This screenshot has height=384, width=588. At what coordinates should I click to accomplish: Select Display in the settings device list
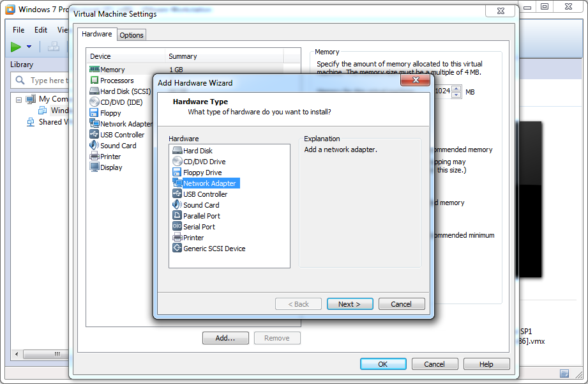pyautogui.click(x=110, y=167)
